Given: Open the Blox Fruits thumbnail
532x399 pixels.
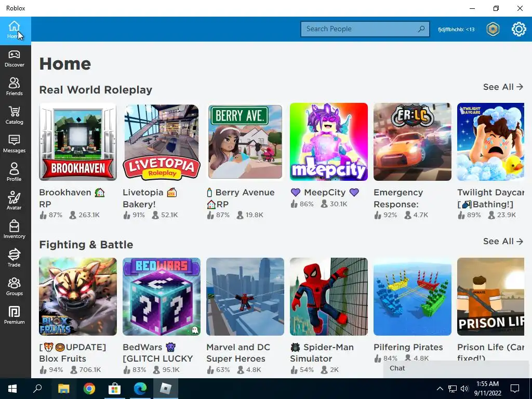Looking at the screenshot, I should (x=78, y=297).
